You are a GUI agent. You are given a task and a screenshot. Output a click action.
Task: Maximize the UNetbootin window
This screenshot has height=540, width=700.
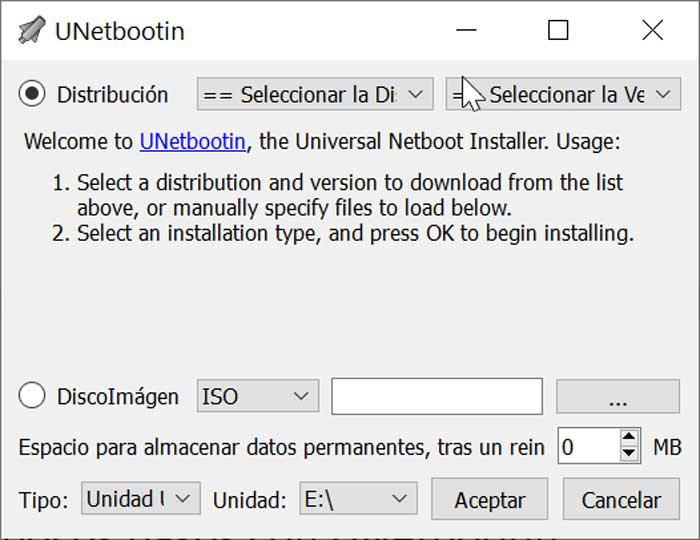[558, 30]
